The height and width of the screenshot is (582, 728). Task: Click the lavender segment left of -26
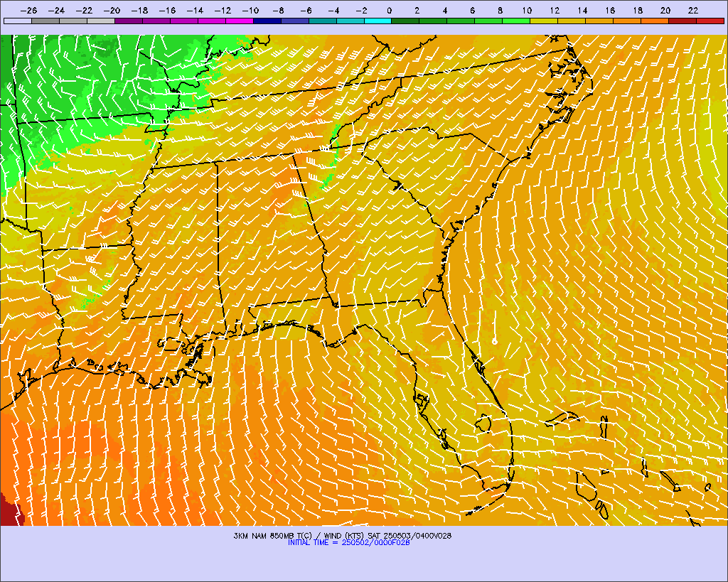[x=18, y=21]
